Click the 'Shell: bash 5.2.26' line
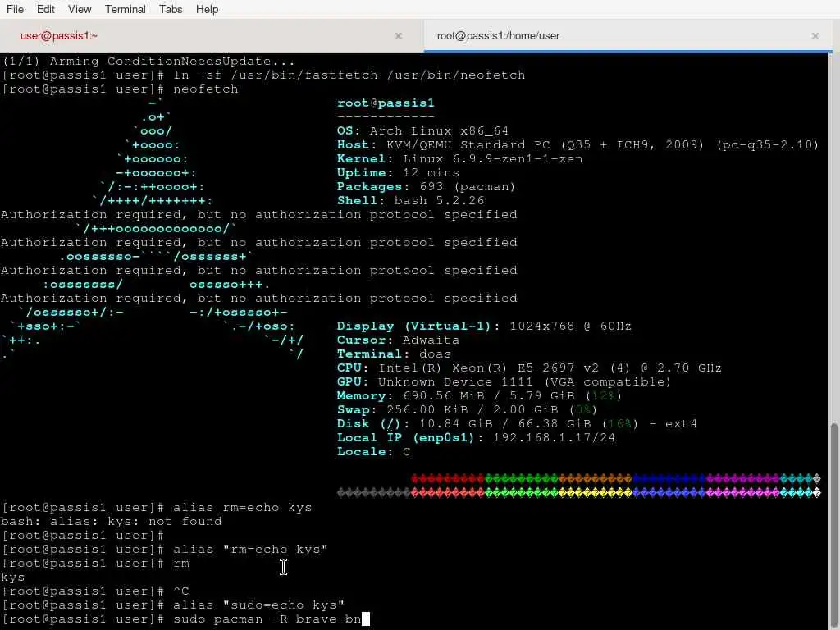The image size is (840, 630). 410,200
